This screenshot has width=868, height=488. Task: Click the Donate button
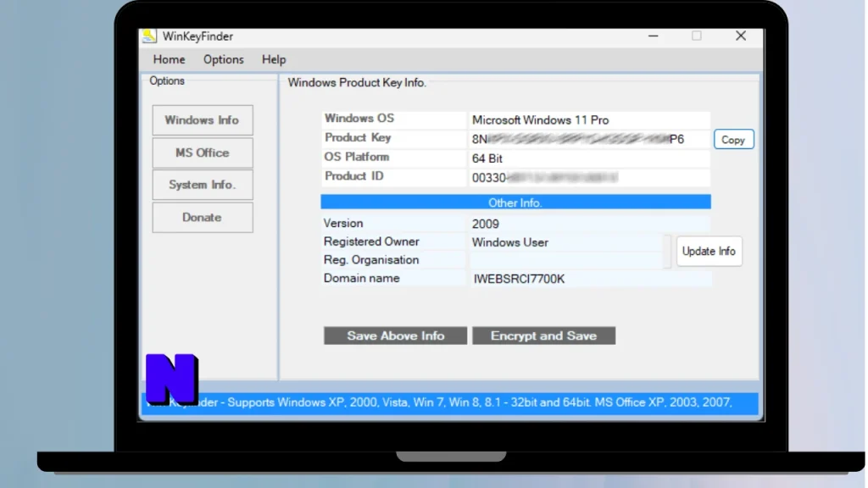pyautogui.click(x=203, y=218)
